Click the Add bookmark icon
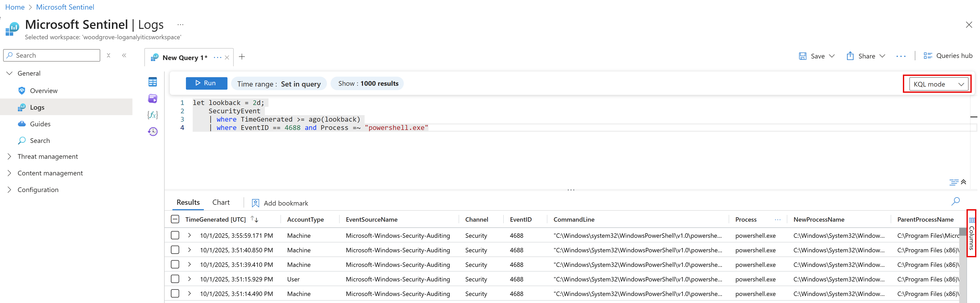980x303 pixels. pos(255,203)
